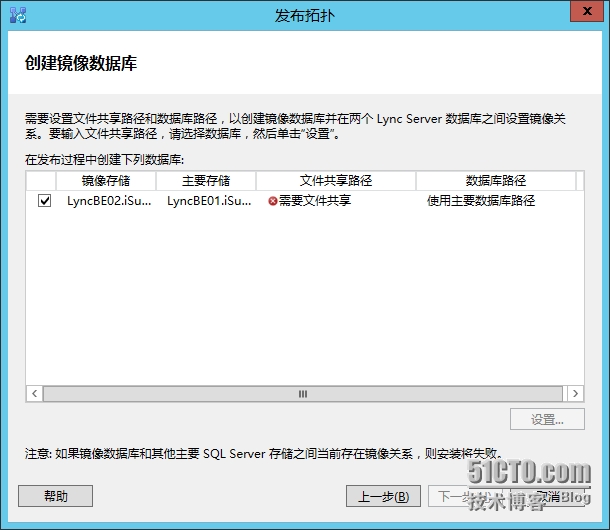
Task: Select the LyncBE01.iSu... primary store cell
Action: (x=209, y=201)
